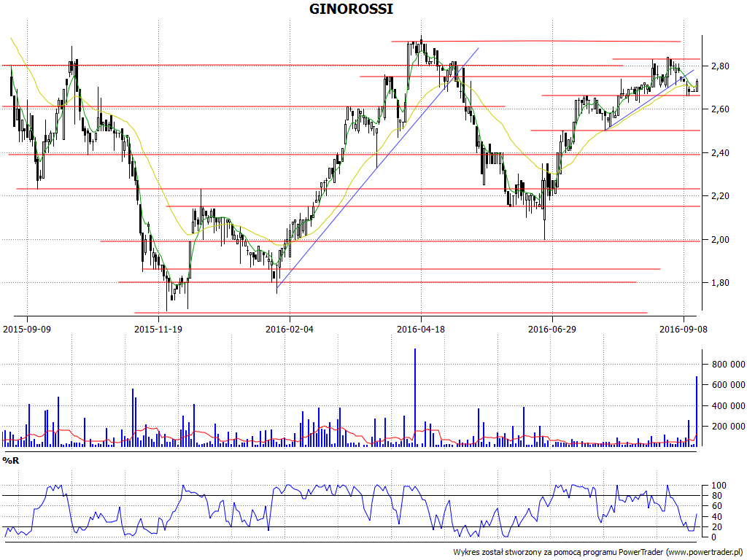The image size is (747, 560).
Task: Click the 800 000 volume axis label
Action: 729,365
